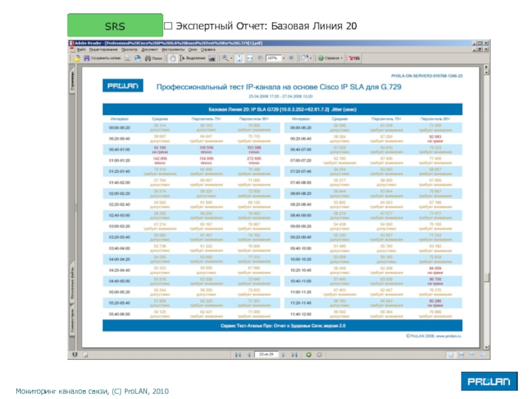Click the green Previous View button
Screen dimensions: 532x399
309,355
